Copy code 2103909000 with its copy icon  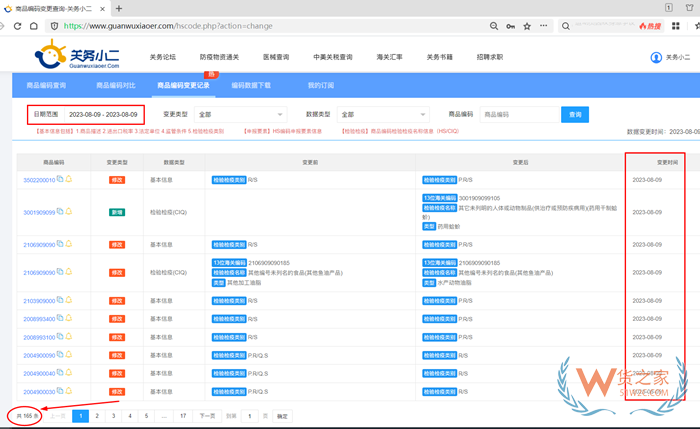(60, 300)
